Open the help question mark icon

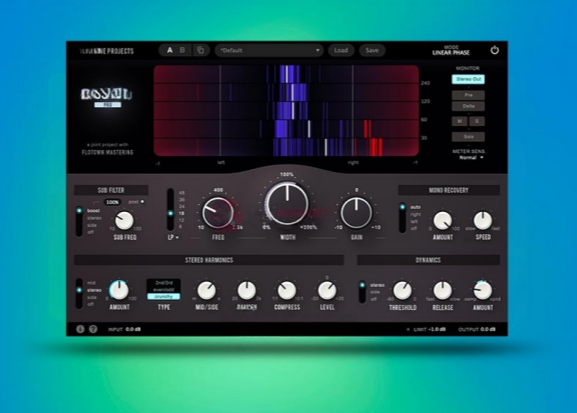point(93,329)
